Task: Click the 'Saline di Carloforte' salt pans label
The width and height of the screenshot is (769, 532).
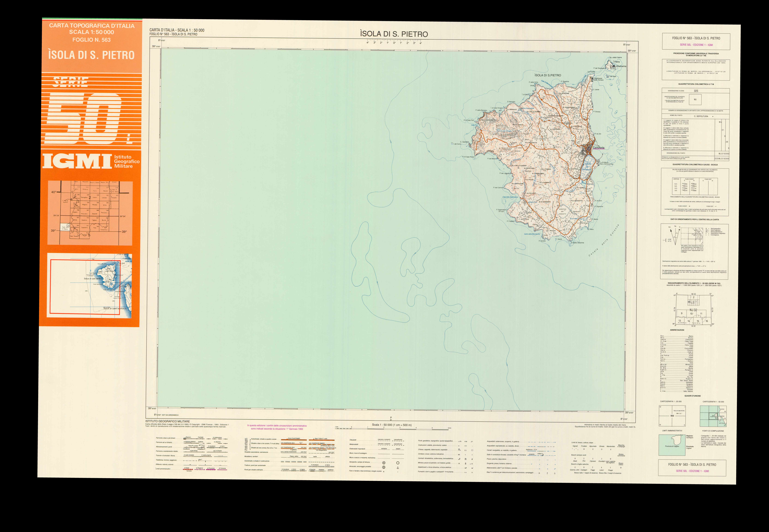Action: click(x=587, y=167)
